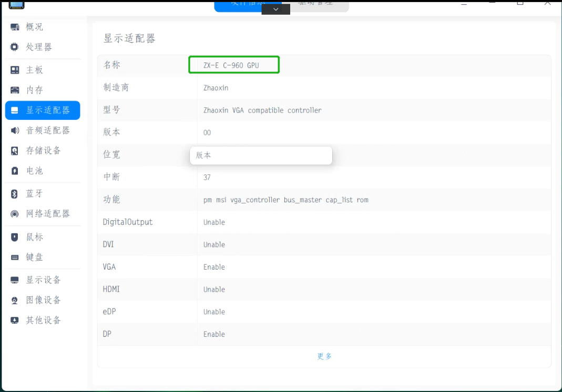This screenshot has height=392, width=562.
Task: Click the 名称 field label
Action: pos(111,65)
